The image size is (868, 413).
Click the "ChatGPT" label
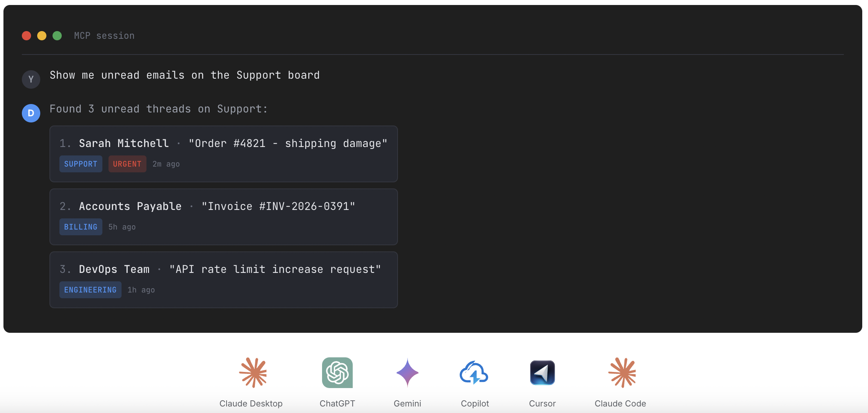coord(337,403)
